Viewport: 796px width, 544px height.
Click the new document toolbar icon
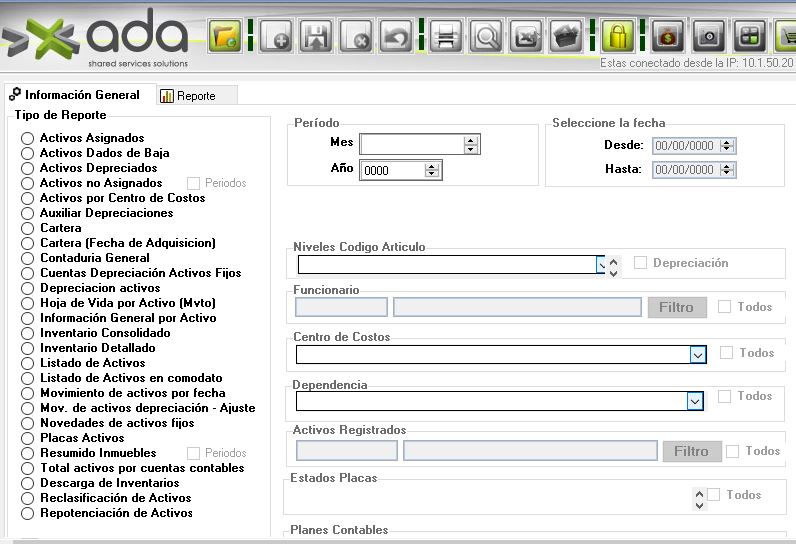(275, 38)
